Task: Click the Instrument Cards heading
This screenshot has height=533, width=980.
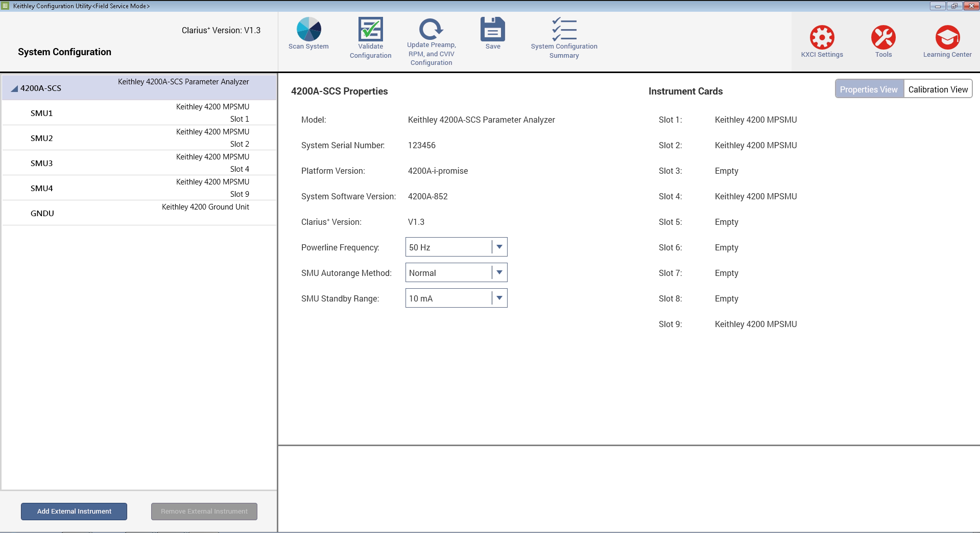Action: coord(685,91)
